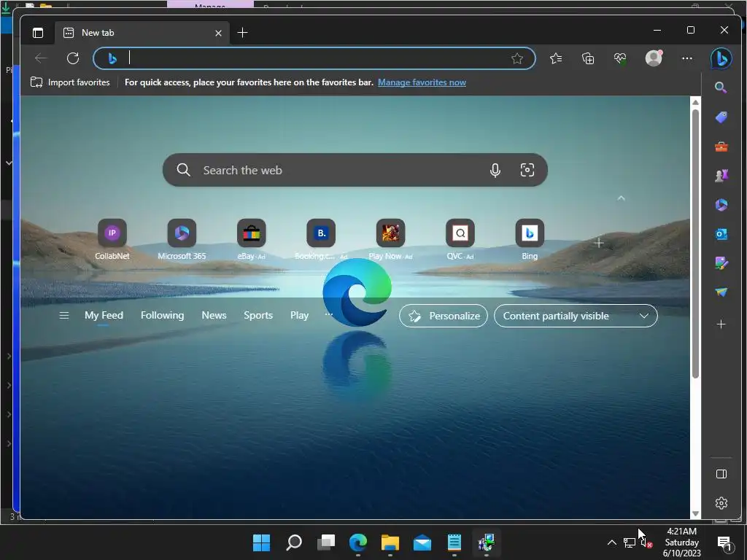Viewport: 747px width, 560px height.
Task: Show more feed tabs ellipsis
Action: 328,314
